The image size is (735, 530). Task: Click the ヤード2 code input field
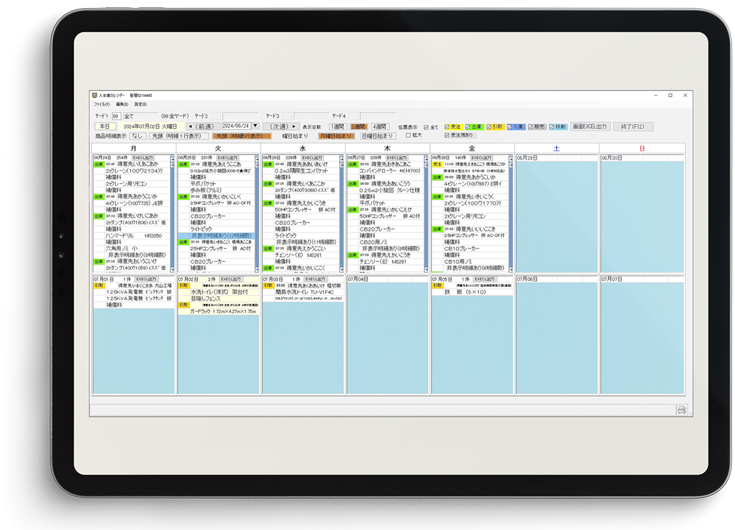click(216, 116)
